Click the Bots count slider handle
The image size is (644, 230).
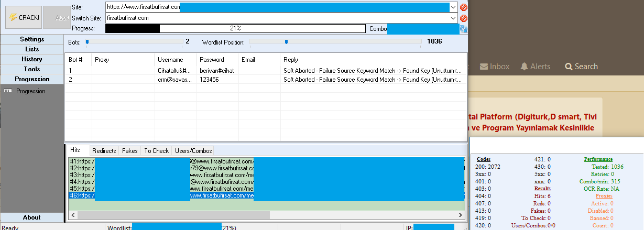point(88,41)
